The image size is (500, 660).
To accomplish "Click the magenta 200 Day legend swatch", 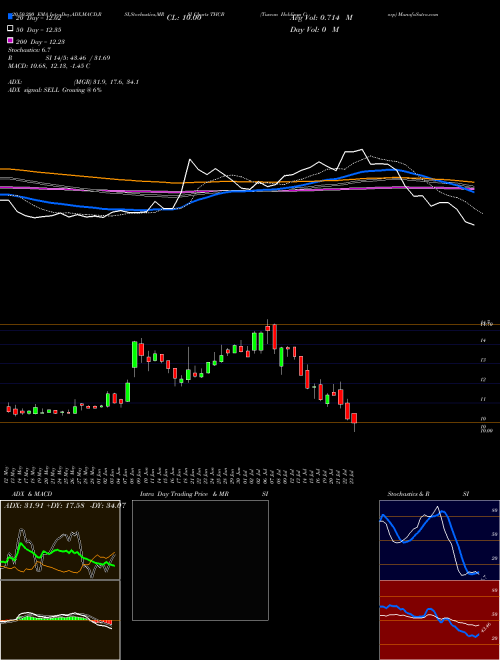I will [x=11, y=41].
